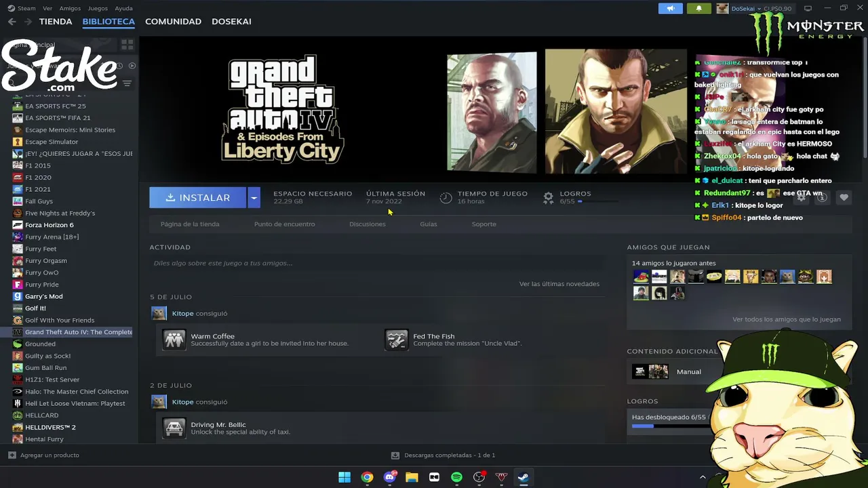Click the Steam icon in the taskbar
The image size is (868, 488).
[x=523, y=477]
